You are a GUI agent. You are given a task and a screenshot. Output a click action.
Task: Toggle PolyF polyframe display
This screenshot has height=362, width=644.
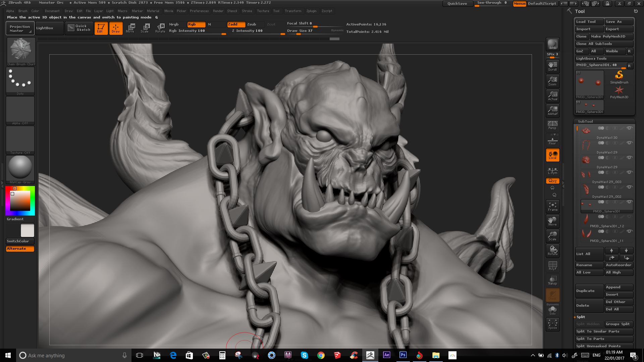click(552, 265)
